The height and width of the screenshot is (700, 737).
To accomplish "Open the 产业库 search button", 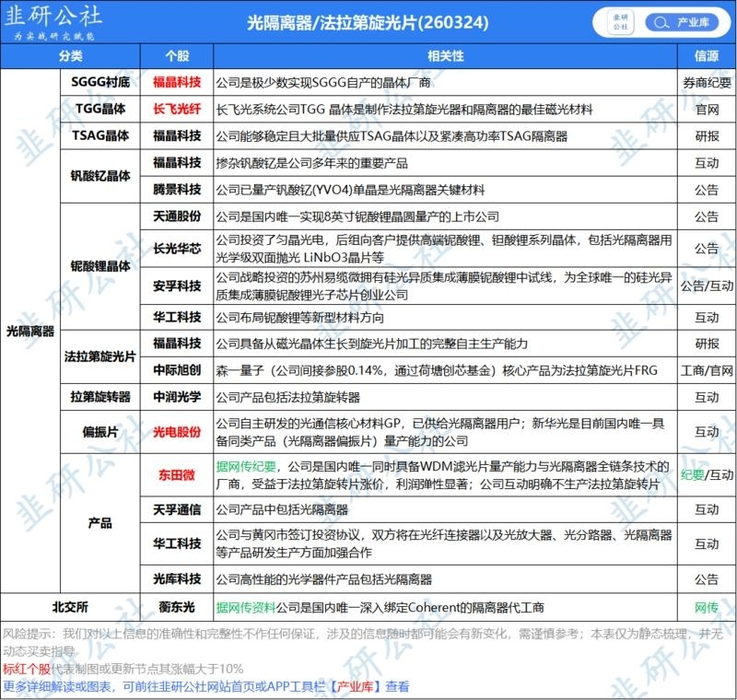I will [682, 22].
